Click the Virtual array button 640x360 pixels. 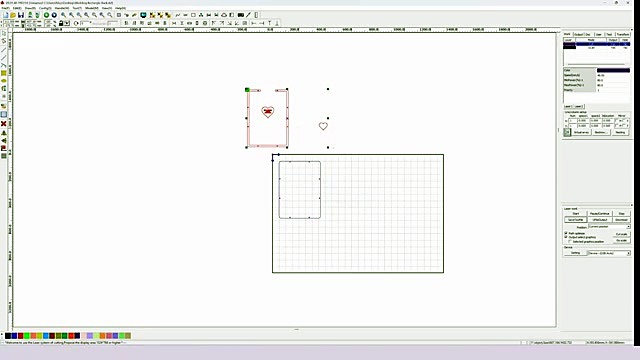click(x=581, y=132)
